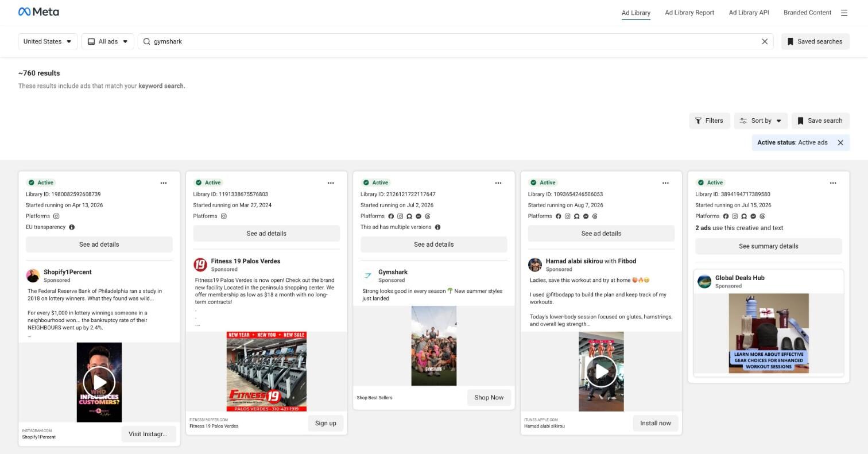Click Threads platform icon in Gymshark ad

(x=428, y=216)
